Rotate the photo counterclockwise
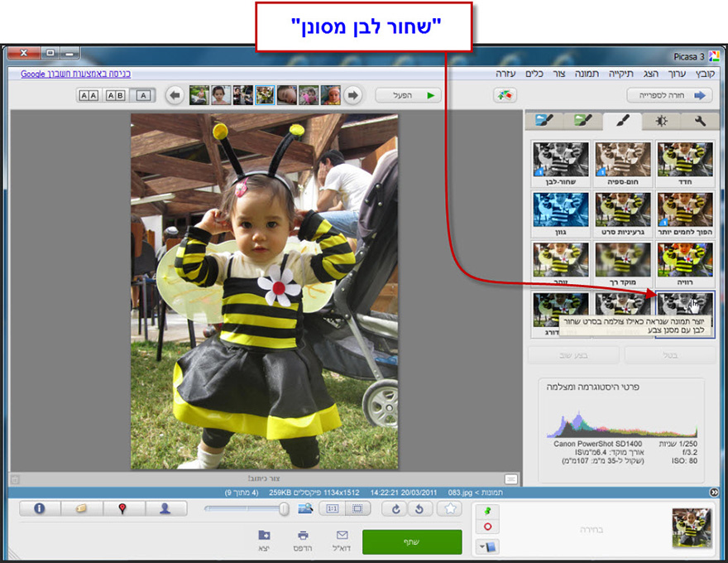Screen dimensions: 728x563 (419, 509)
